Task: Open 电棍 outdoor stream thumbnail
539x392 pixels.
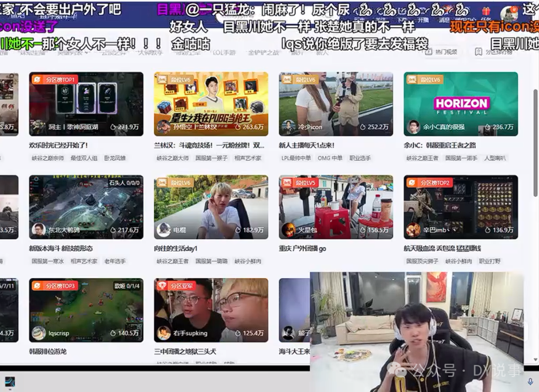Action: tap(211, 207)
